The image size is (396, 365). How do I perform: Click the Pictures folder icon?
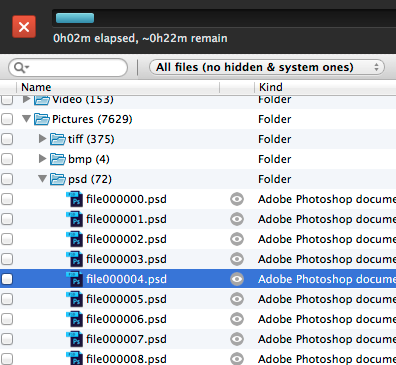42,119
